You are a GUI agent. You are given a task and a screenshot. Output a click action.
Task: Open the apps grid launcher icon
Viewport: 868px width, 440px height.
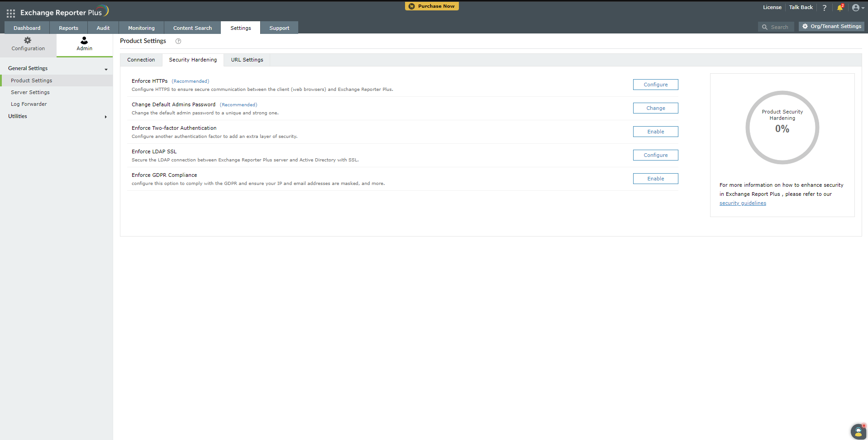click(11, 13)
